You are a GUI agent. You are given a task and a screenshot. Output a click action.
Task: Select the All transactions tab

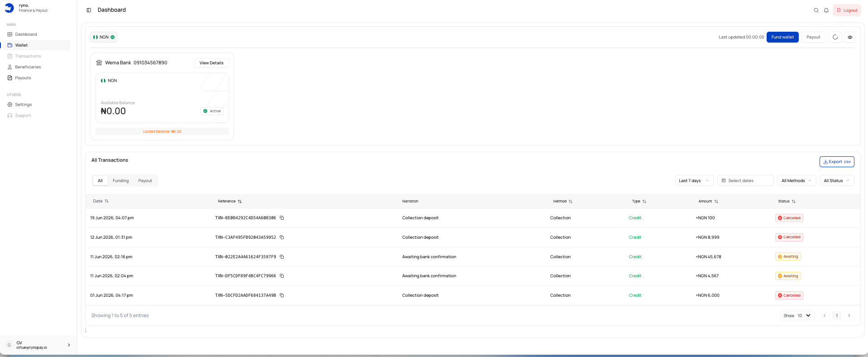click(x=100, y=181)
